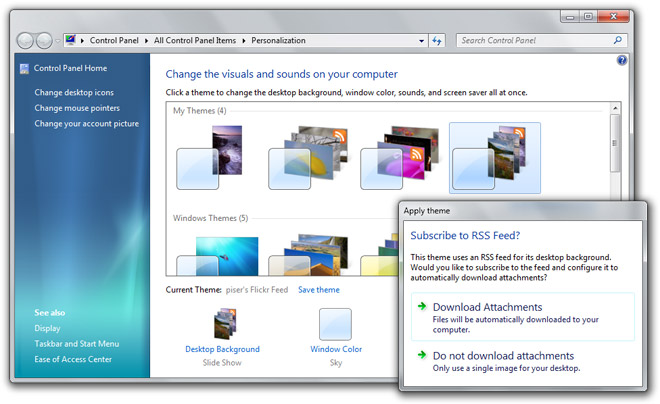
Task: Open Change your account picture link
Action: click(87, 124)
